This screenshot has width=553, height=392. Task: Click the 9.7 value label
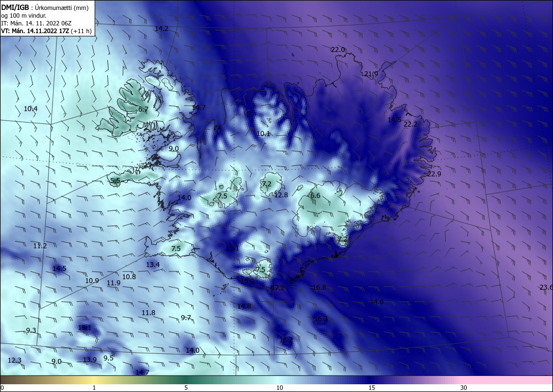(186, 317)
